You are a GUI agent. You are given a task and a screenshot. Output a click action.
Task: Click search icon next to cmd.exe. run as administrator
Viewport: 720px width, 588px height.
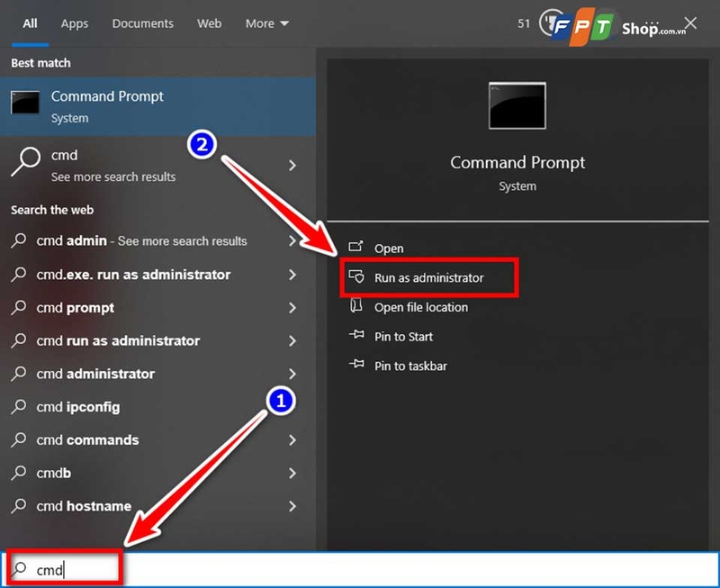pyautogui.click(x=18, y=275)
